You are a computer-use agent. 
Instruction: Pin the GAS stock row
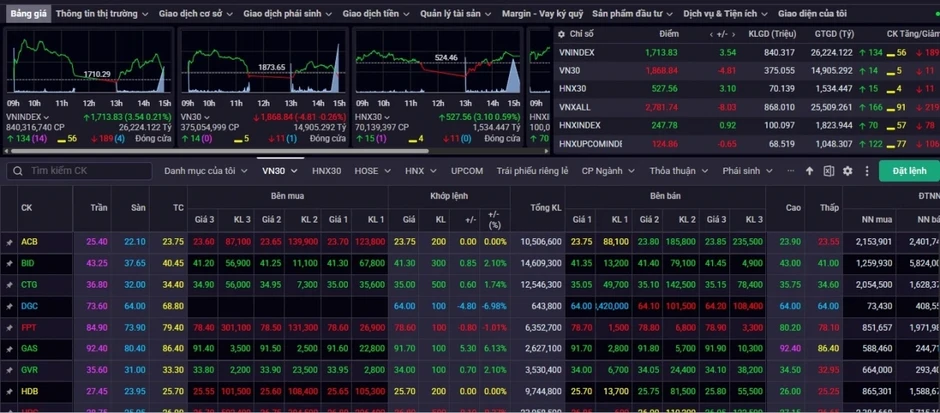click(9, 349)
